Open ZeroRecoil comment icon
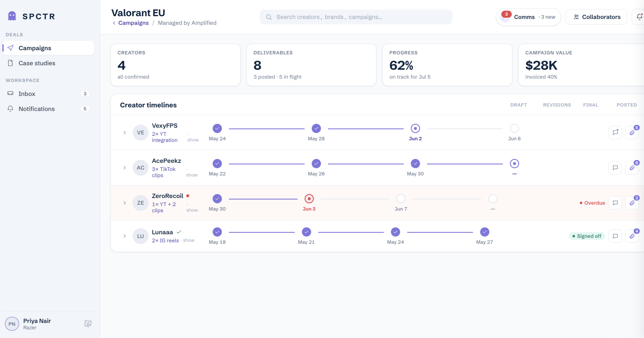The height and width of the screenshot is (338, 644). click(x=615, y=203)
